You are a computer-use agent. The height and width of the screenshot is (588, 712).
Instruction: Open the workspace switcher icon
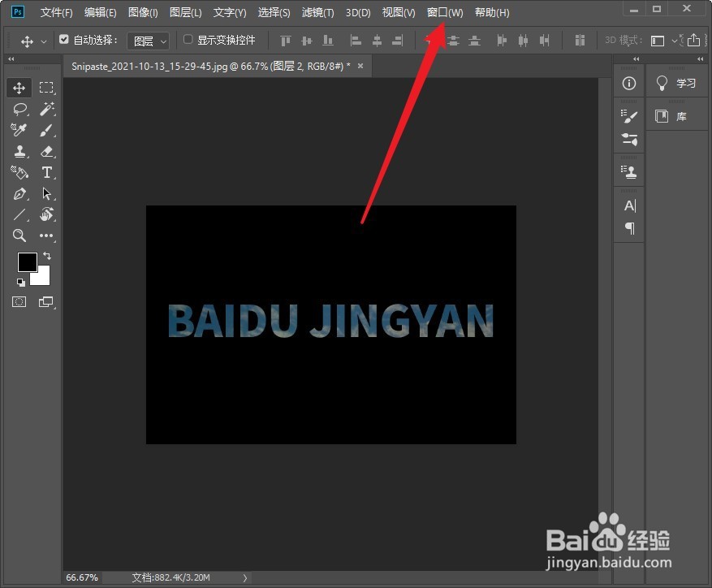click(657, 41)
